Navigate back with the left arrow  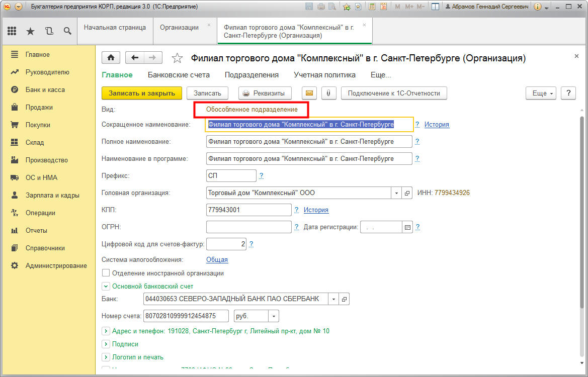click(x=135, y=58)
